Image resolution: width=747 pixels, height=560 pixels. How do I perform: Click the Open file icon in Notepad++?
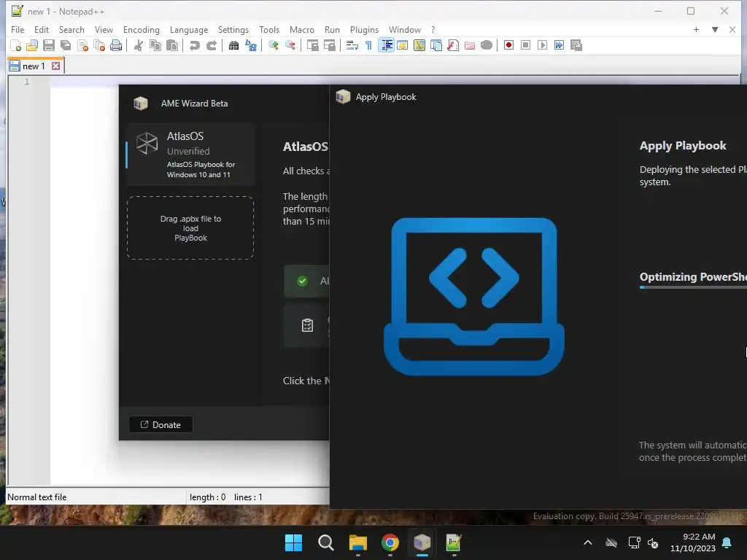(x=32, y=45)
